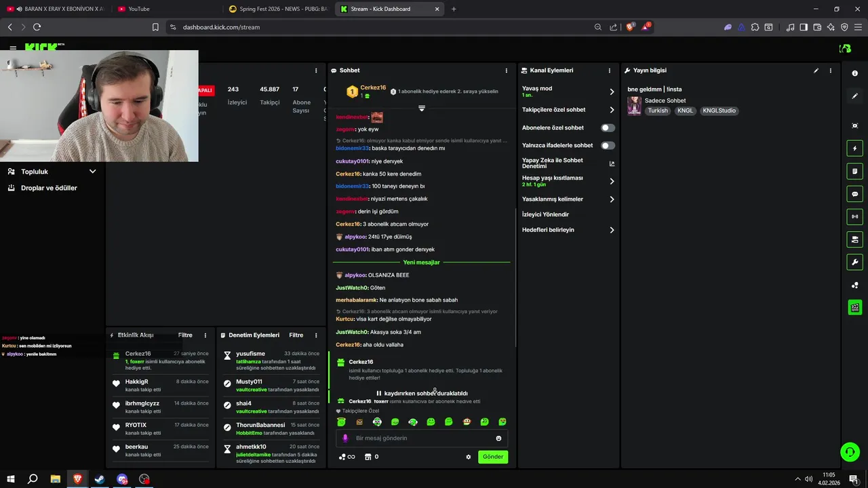The height and width of the screenshot is (488, 868).
Task: Expand Takipçilere özel sohbet settings
Action: pyautogui.click(x=612, y=110)
